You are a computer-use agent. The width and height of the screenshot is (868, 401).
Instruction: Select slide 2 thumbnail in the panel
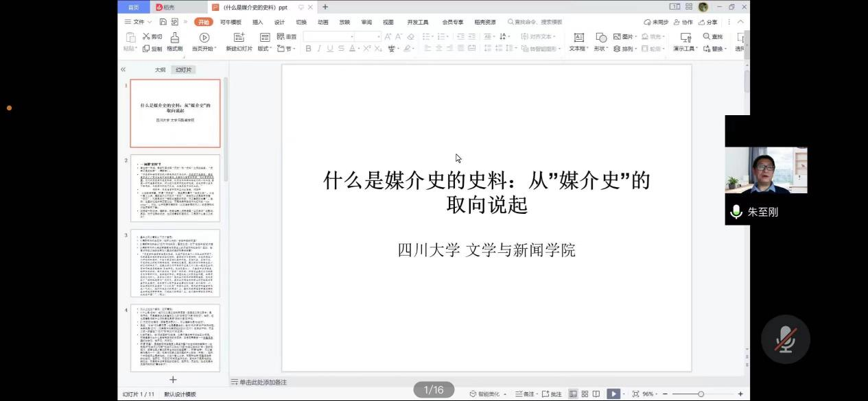coord(175,188)
